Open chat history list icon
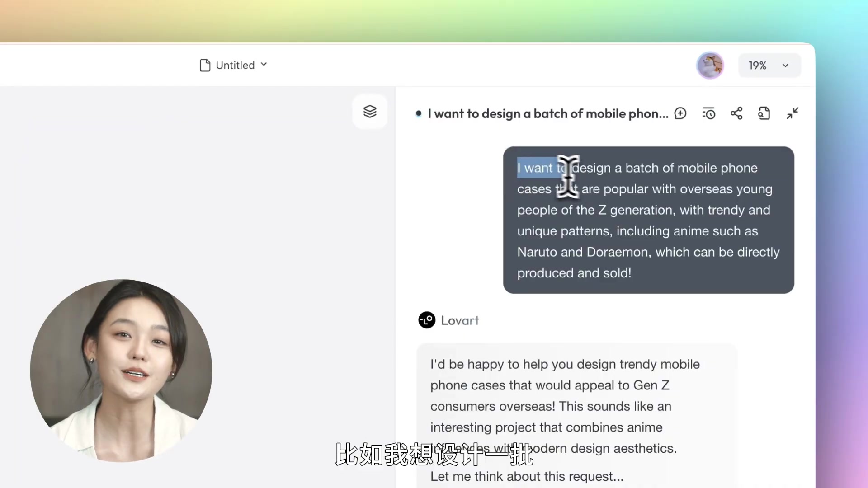Viewport: 868px width, 488px height. [x=708, y=113]
